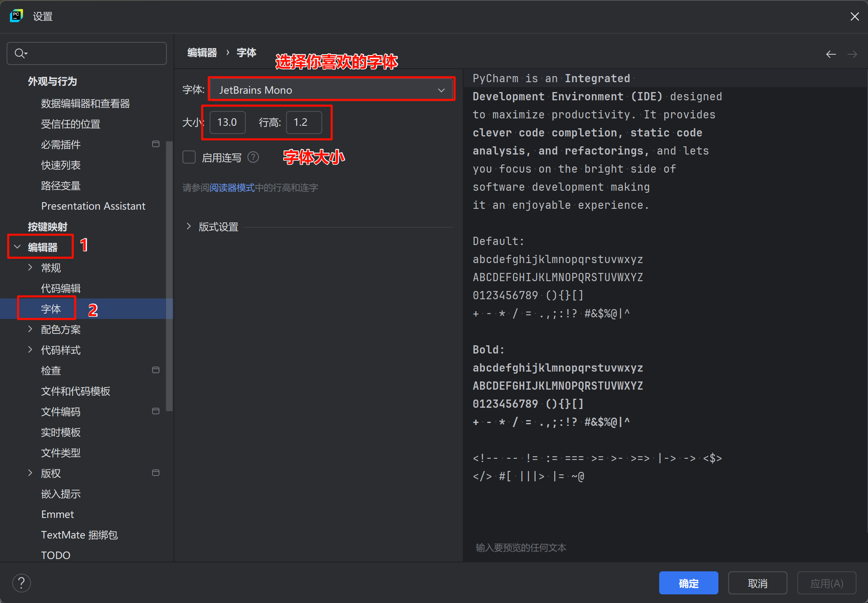
Task: Click the line height field showing 1.2
Action: [x=304, y=122]
